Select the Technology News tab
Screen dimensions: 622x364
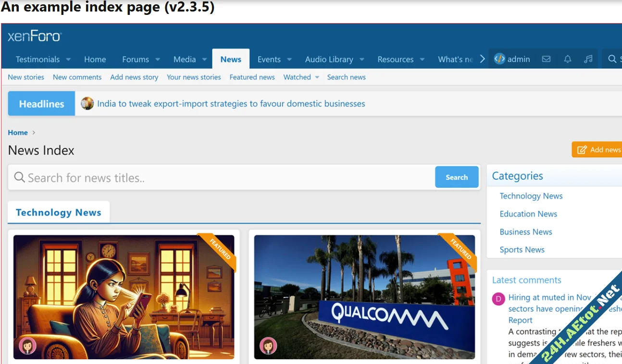click(x=59, y=213)
